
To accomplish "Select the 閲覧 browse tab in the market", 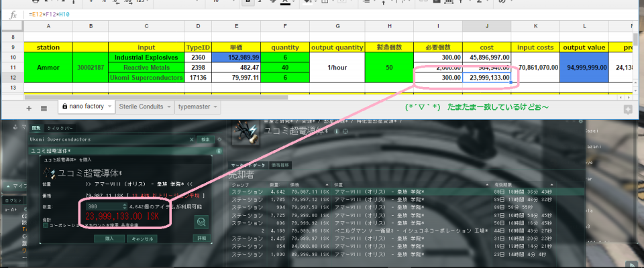I will pyautogui.click(x=36, y=128).
